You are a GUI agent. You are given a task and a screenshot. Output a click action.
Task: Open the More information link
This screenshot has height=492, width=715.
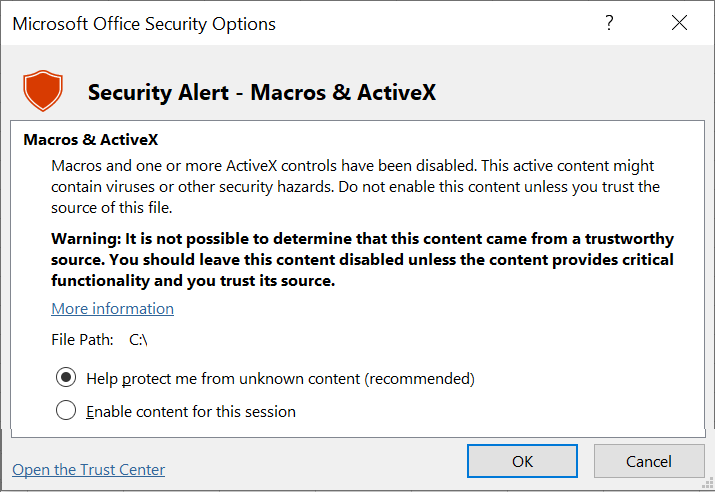pos(112,309)
